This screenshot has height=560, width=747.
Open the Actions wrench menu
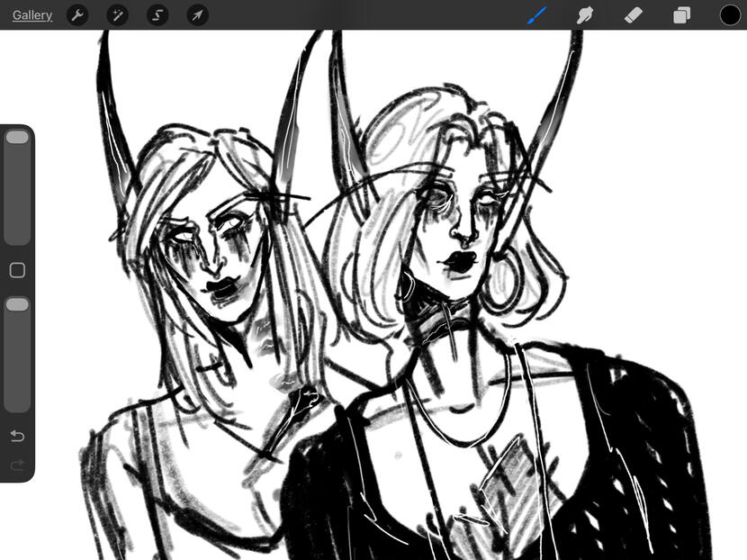click(77, 15)
